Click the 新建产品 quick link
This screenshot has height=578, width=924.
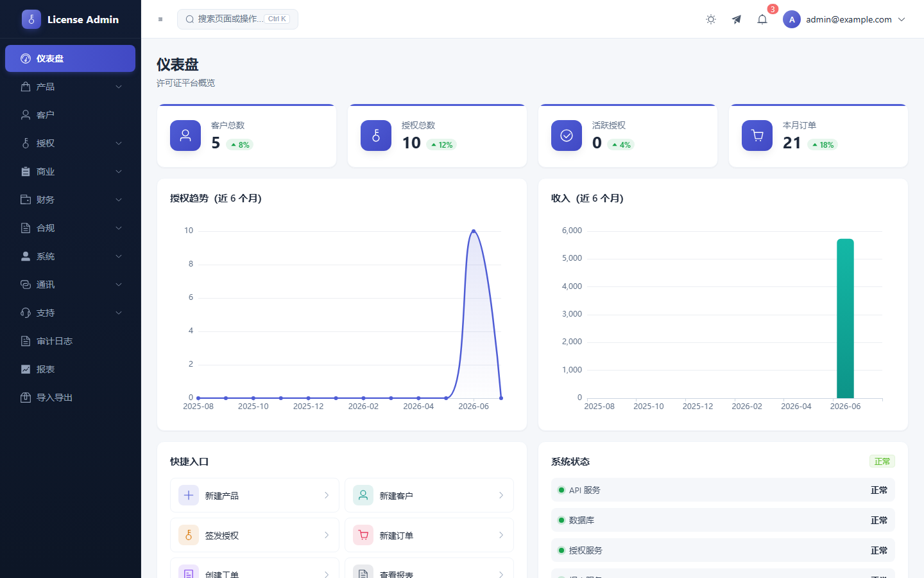pyautogui.click(x=255, y=495)
